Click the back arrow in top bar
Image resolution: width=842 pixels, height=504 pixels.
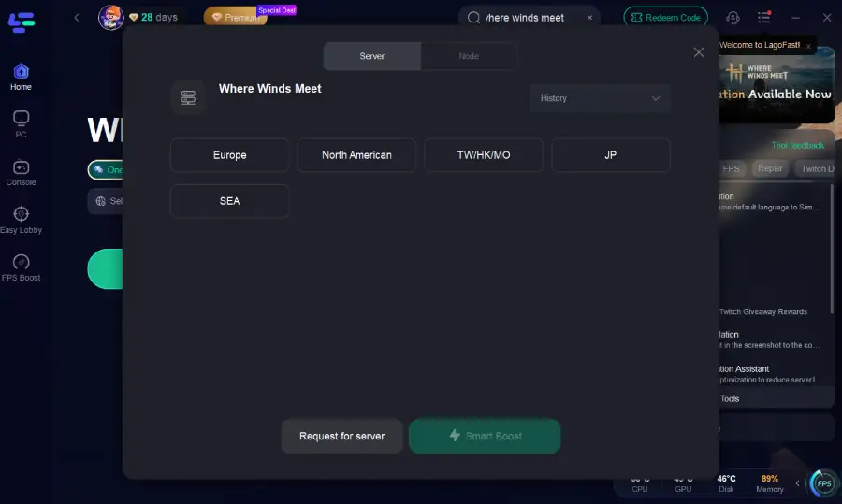point(77,18)
